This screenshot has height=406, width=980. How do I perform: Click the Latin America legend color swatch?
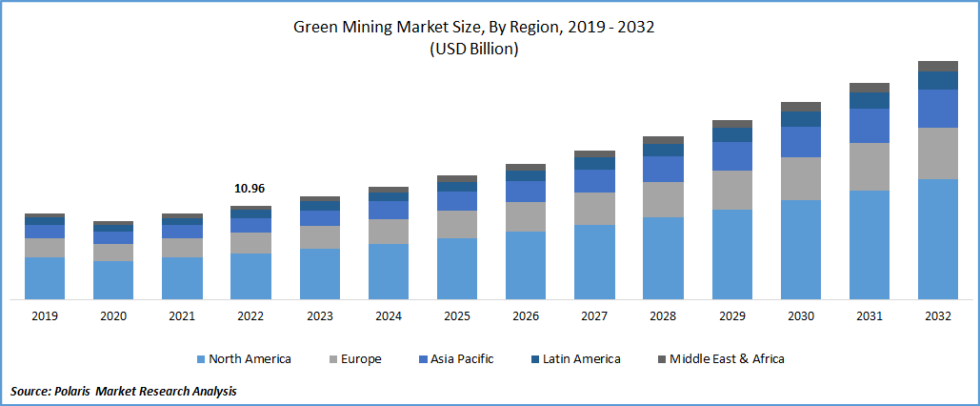tap(534, 359)
